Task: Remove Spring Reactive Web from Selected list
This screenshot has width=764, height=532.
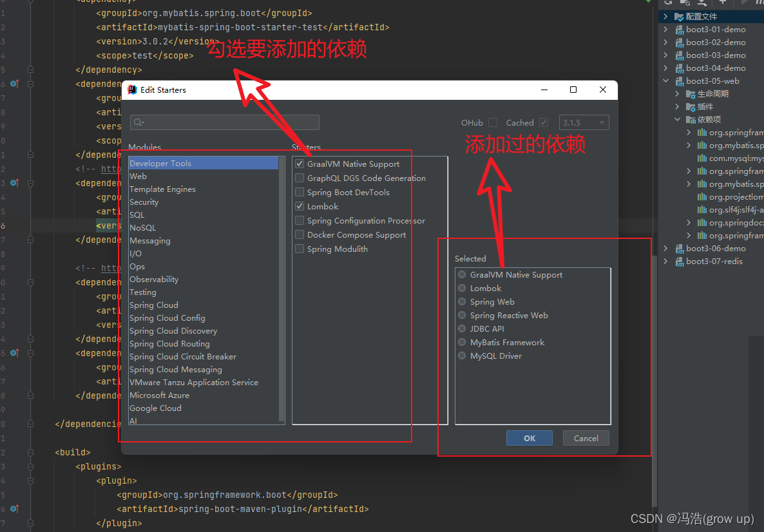Action: (x=462, y=315)
